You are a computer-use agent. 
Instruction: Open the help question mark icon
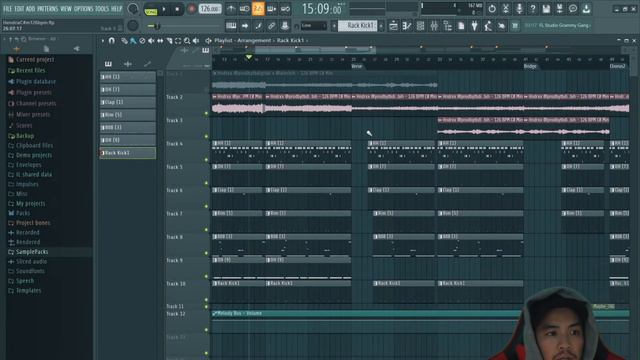(532, 9)
